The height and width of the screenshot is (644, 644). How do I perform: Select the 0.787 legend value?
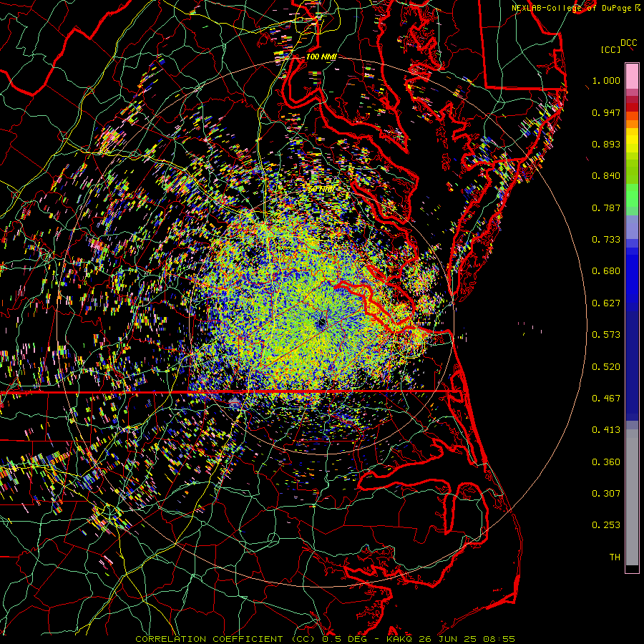coord(606,208)
